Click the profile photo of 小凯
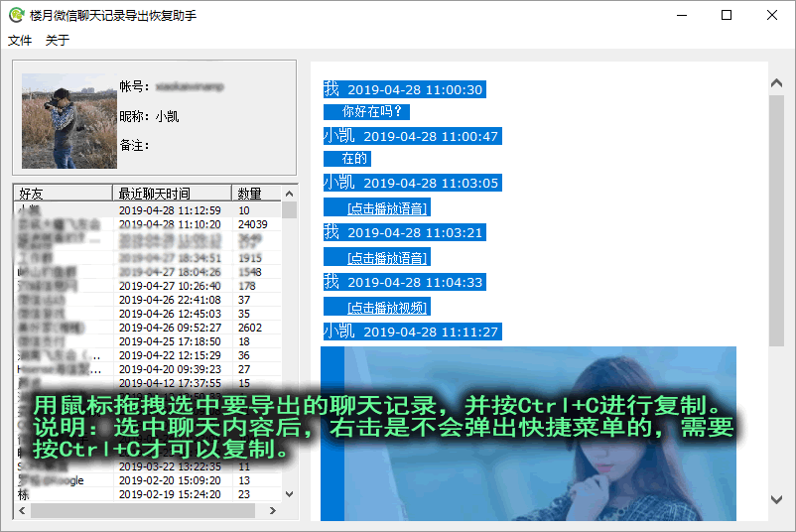 [x=69, y=121]
